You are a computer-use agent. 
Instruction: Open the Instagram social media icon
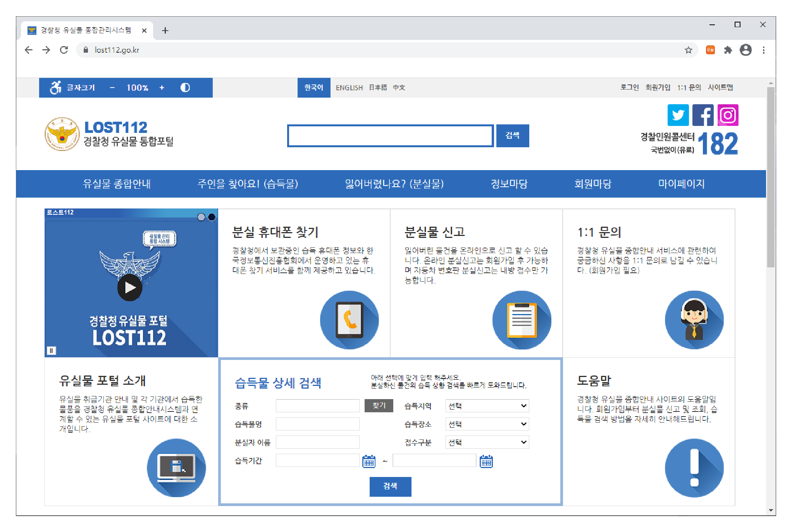pos(728,115)
